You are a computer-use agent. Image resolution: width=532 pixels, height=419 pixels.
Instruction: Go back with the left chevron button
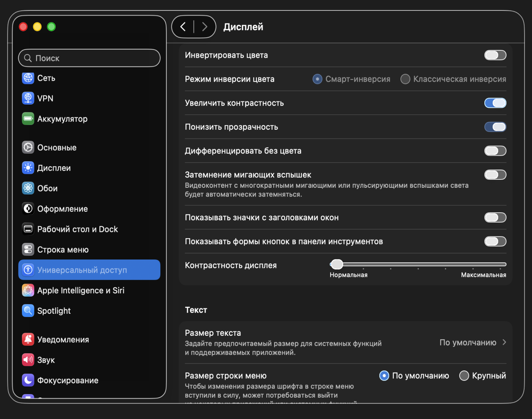coord(183,27)
